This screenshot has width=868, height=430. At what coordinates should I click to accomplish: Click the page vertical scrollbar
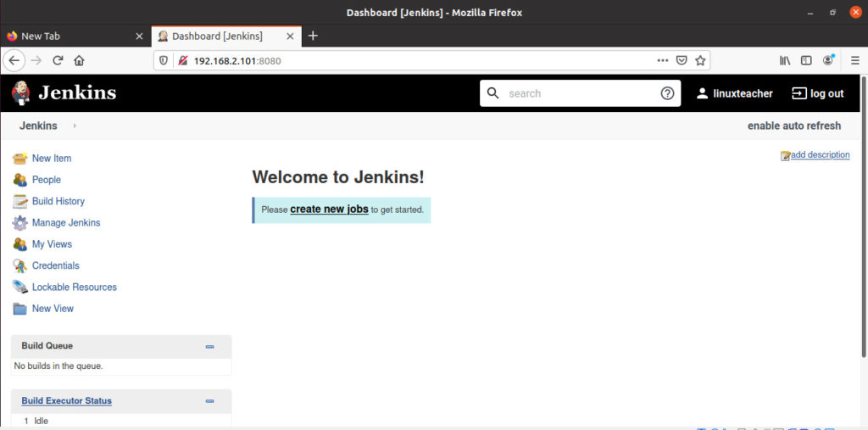864,216
